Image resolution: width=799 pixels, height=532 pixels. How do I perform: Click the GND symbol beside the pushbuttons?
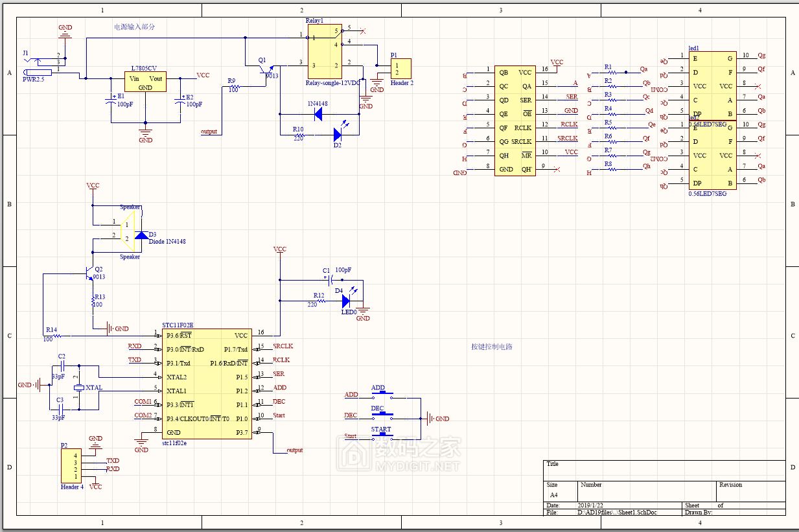[x=436, y=419]
